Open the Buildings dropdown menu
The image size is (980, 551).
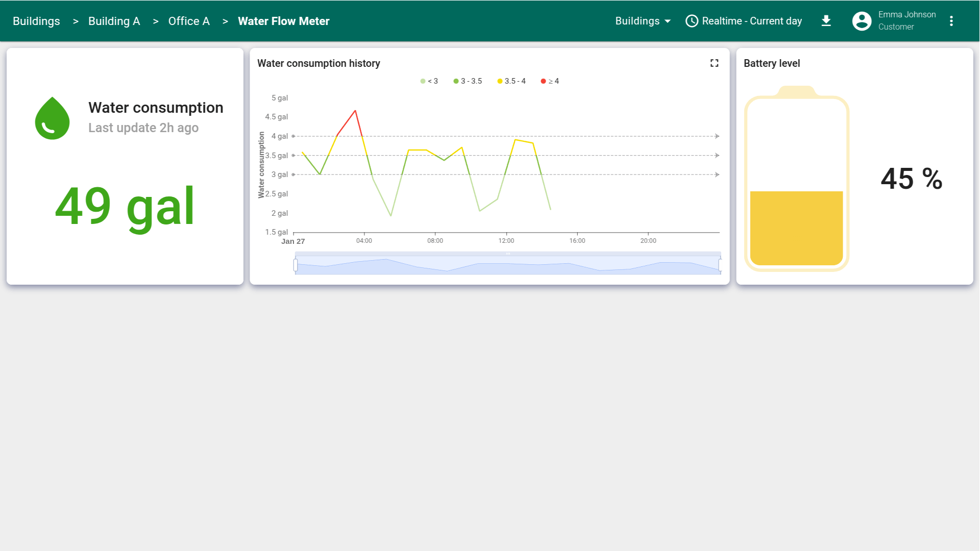[637, 21]
